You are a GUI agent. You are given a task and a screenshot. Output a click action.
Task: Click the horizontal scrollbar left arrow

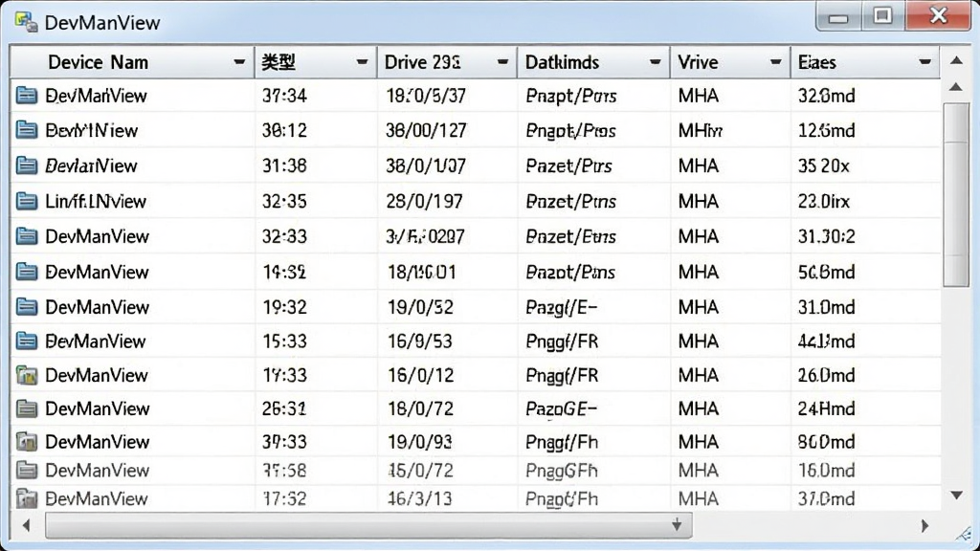[26, 525]
